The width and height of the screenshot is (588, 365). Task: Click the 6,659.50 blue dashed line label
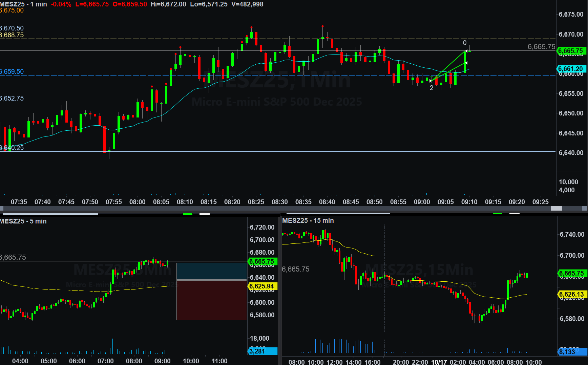click(12, 72)
